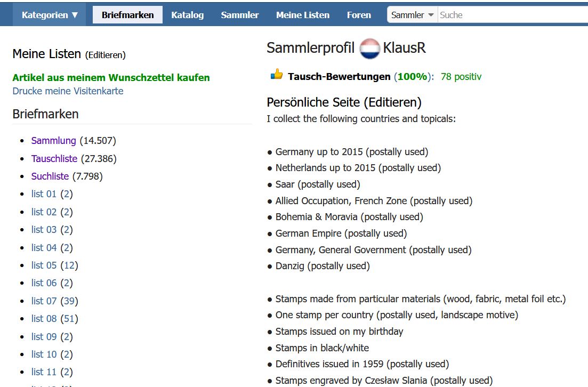Expand the Sammler search scope dropdown
Screen dimensions: 588x387
click(413, 15)
